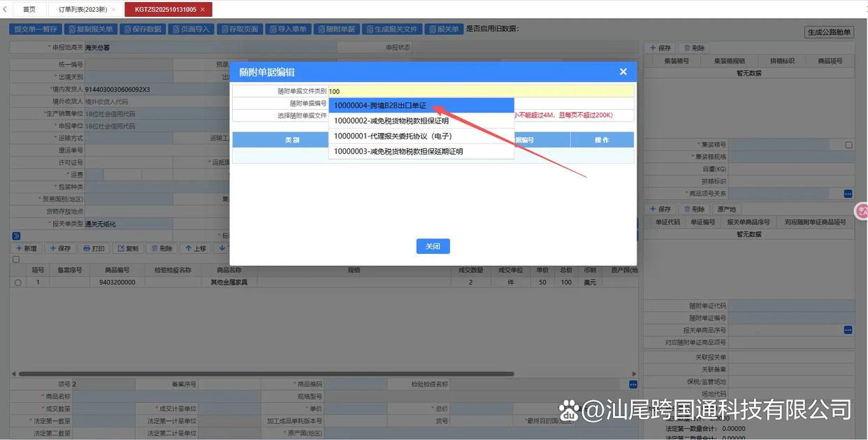Expand the blue double-arrow panel toggle
The image size is (868, 440).
16,236
